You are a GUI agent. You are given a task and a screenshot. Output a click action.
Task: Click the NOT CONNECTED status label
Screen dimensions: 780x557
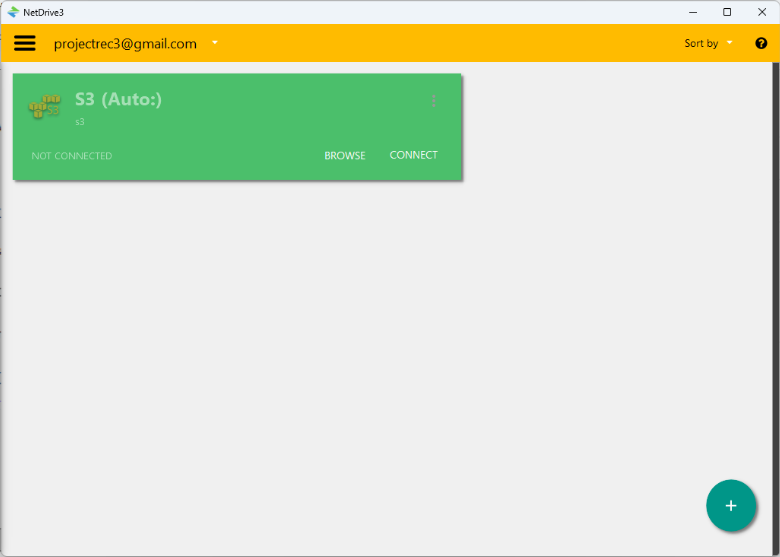pyautogui.click(x=72, y=156)
